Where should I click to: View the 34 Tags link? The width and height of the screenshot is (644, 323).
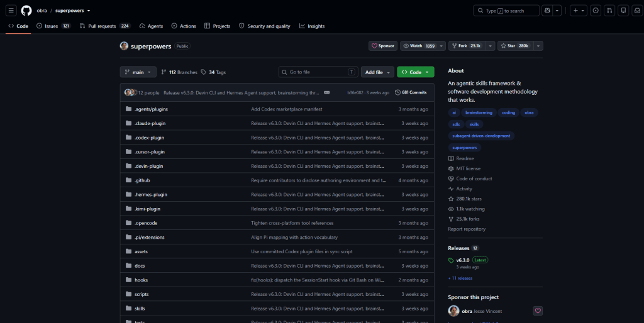(x=213, y=72)
